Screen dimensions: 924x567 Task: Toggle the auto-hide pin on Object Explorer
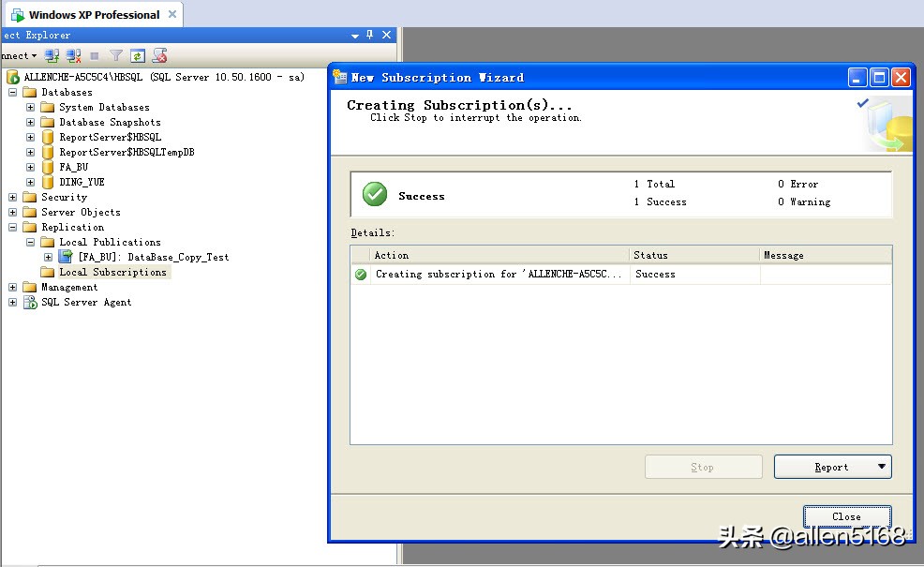pos(372,36)
